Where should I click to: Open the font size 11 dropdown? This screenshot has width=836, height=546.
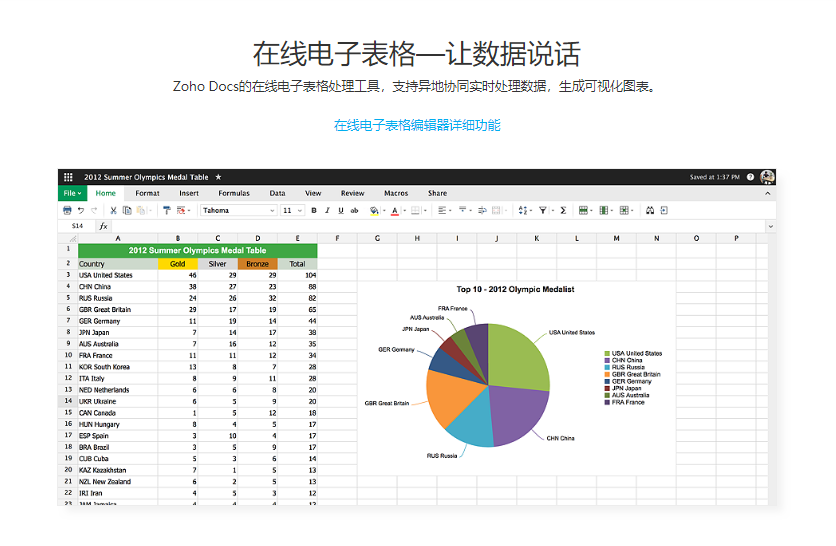tap(293, 211)
